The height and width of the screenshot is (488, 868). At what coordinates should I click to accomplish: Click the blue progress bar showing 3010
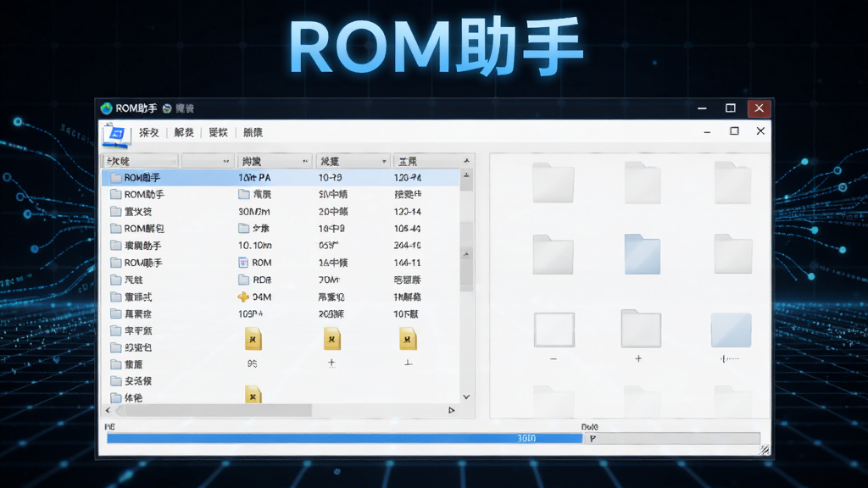[344, 438]
